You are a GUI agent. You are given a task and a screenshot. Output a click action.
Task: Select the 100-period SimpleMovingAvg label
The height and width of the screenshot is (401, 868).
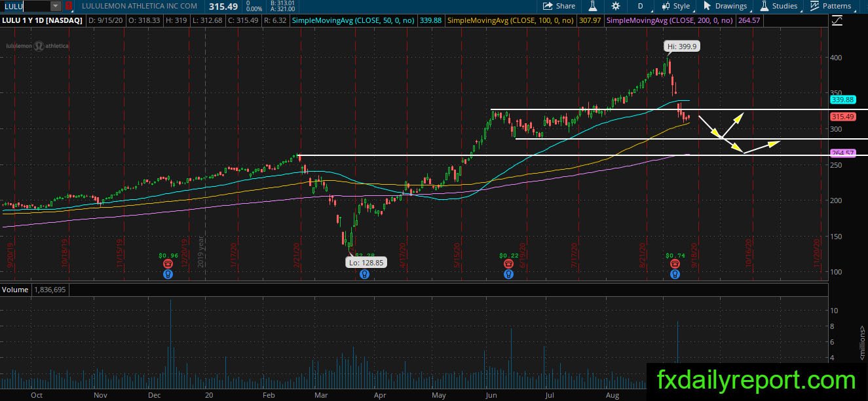tap(511, 21)
